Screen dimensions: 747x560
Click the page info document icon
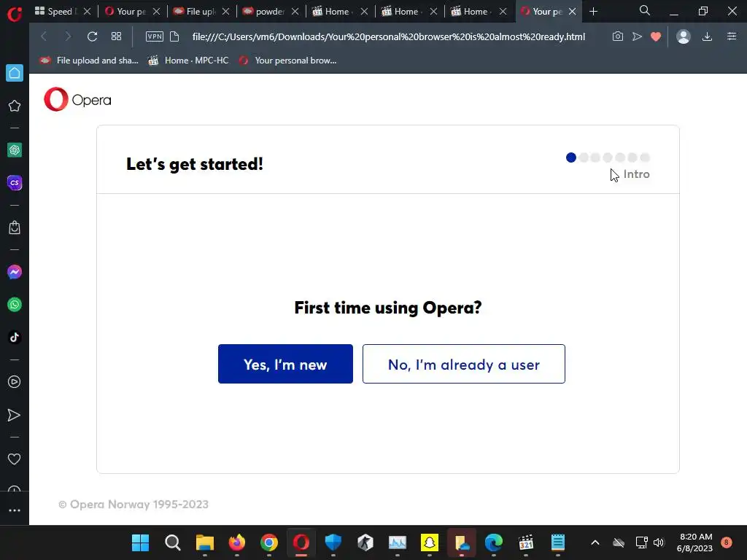174,36
